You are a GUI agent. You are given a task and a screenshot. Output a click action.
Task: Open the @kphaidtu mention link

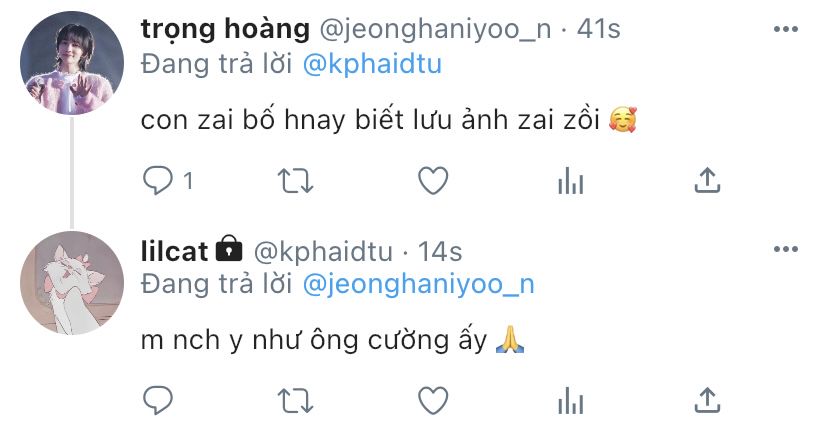pos(372,64)
